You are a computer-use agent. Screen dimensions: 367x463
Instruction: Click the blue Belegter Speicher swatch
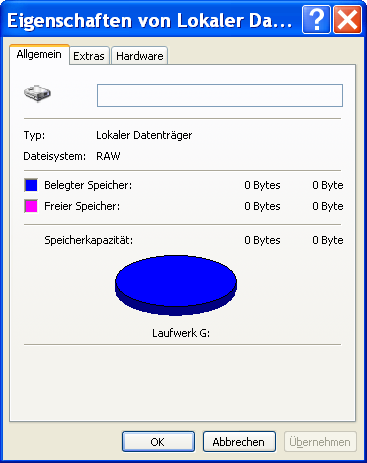[x=31, y=185]
